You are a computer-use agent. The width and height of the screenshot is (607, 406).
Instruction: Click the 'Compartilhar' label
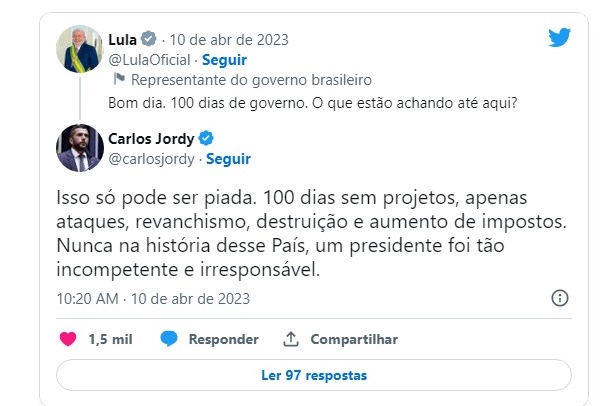tap(353, 339)
